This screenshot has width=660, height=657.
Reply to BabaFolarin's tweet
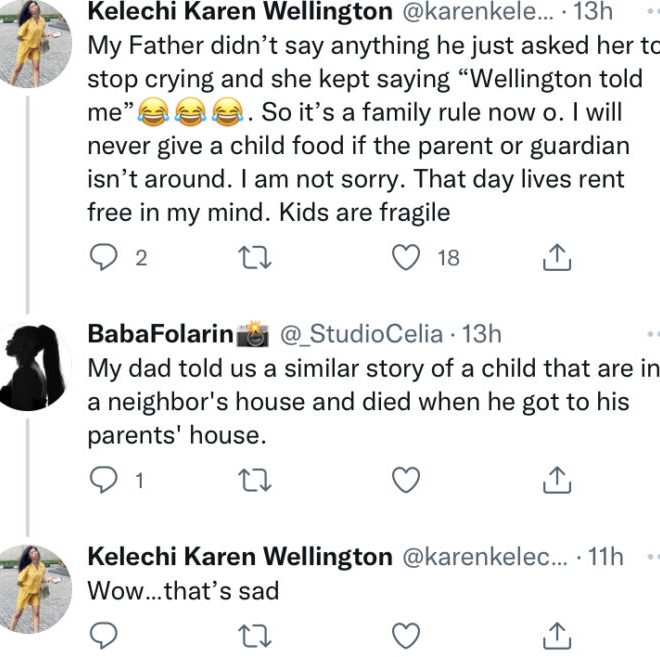click(104, 481)
